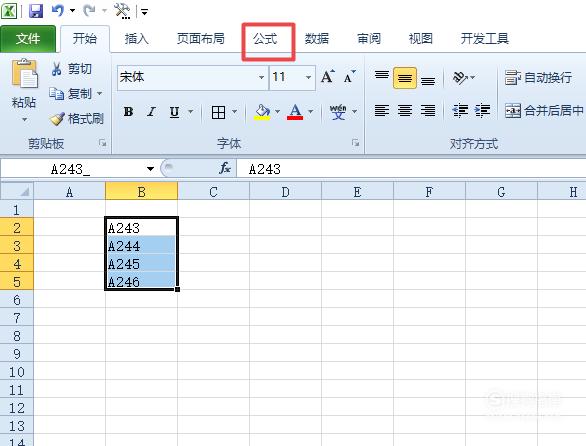Click the Paste clipboard icon
Viewport: 586px width, 446px height.
pos(24,74)
